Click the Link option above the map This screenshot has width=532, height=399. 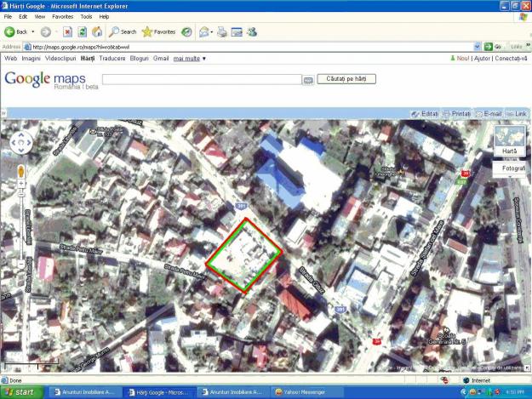(517, 114)
